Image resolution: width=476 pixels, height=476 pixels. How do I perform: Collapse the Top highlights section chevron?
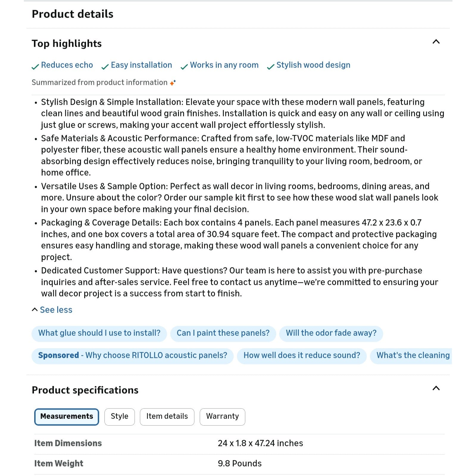[x=436, y=42]
